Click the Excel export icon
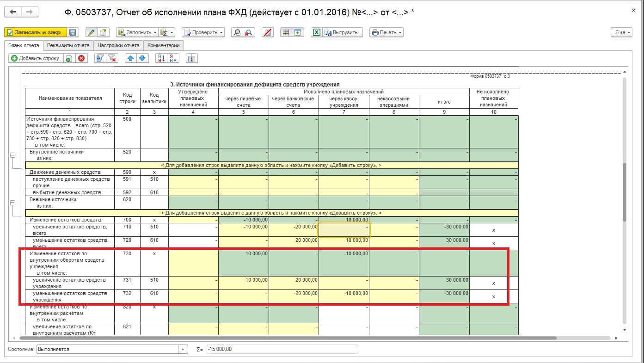This screenshot has height=363, width=644. [317, 32]
